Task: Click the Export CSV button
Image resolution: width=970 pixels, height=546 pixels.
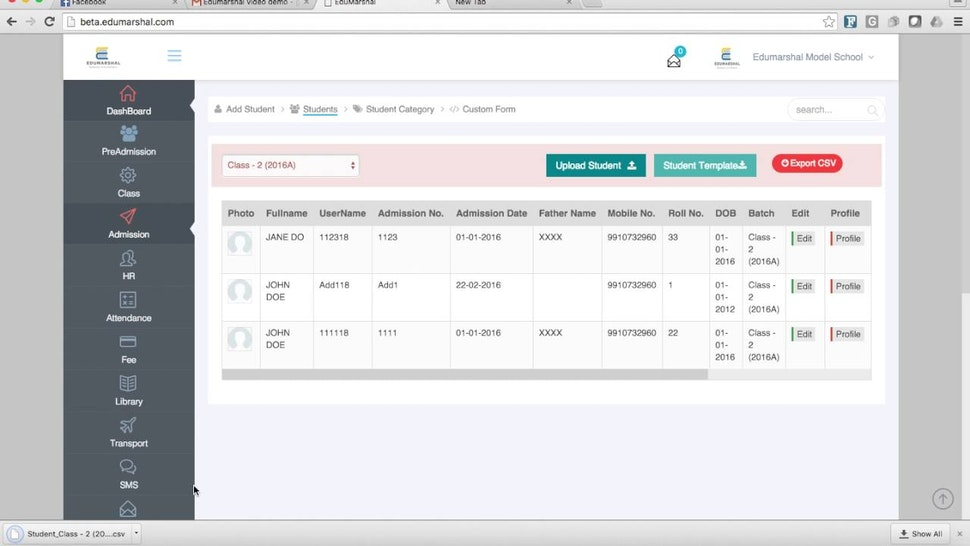Action: (x=807, y=163)
